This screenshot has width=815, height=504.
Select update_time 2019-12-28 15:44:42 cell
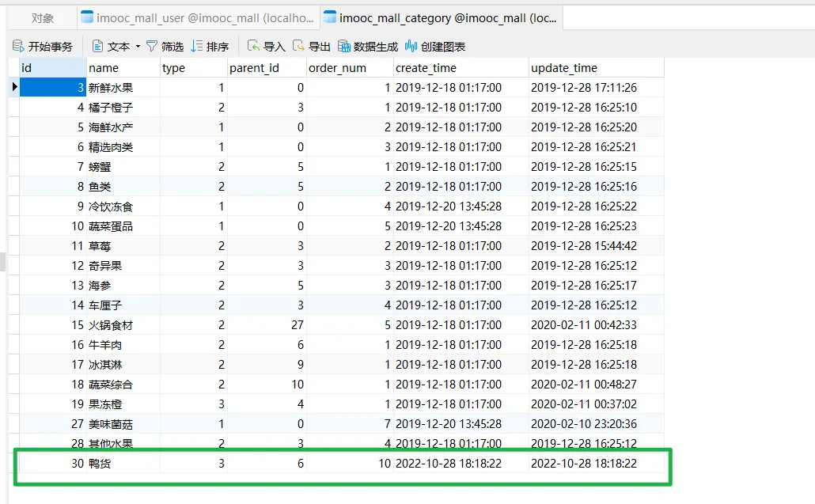click(596, 246)
